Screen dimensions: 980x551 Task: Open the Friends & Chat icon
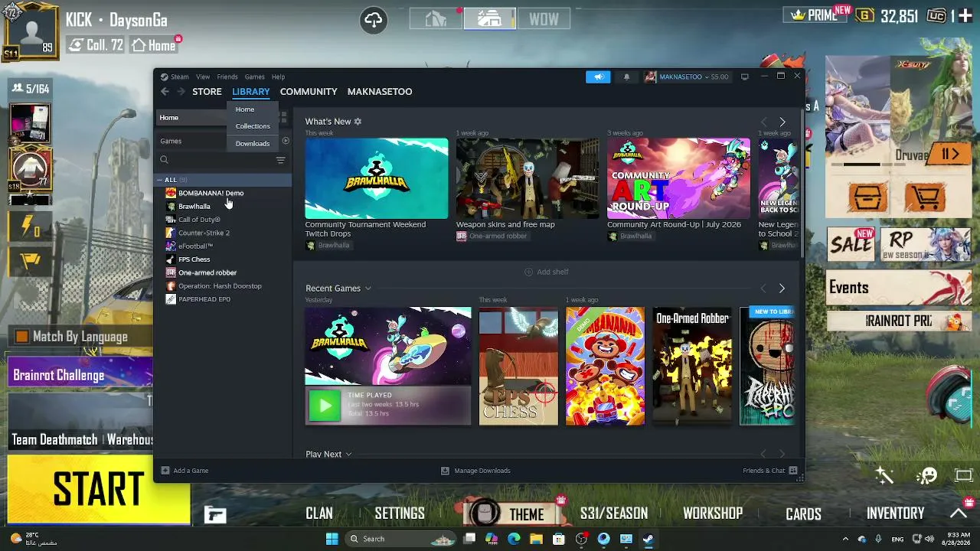pos(793,471)
